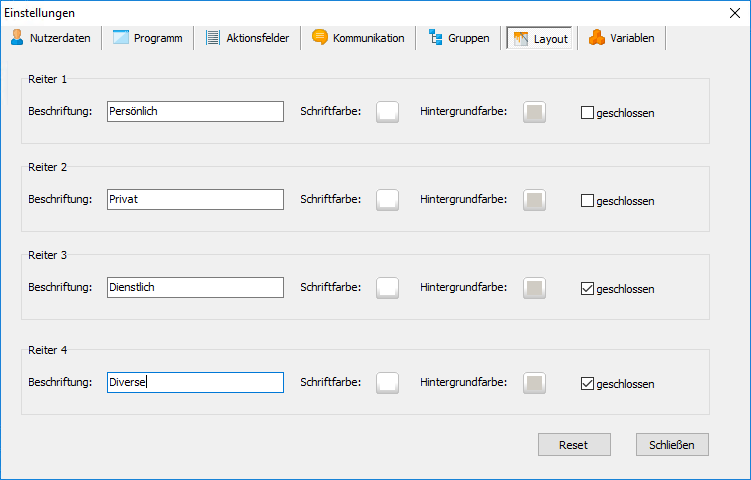Click the Kommunikation speech bubble icon
This screenshot has width=751, height=480.
pos(320,38)
